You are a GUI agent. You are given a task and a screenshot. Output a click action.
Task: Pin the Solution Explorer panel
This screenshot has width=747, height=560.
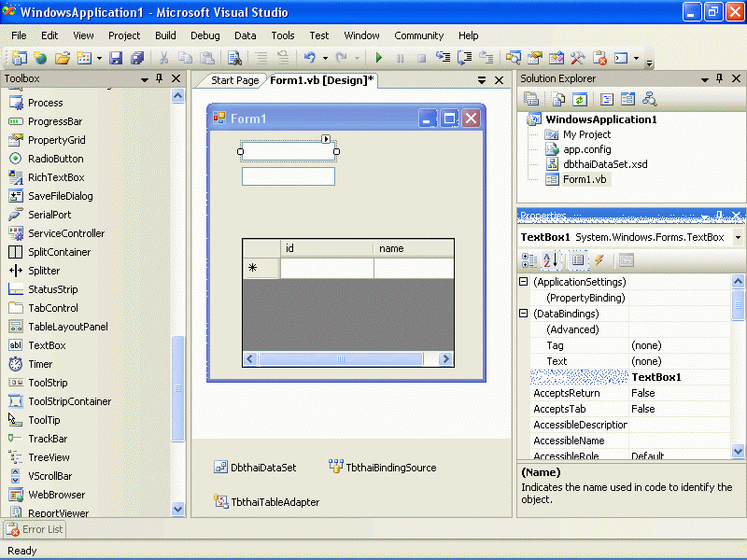pyautogui.click(x=719, y=78)
